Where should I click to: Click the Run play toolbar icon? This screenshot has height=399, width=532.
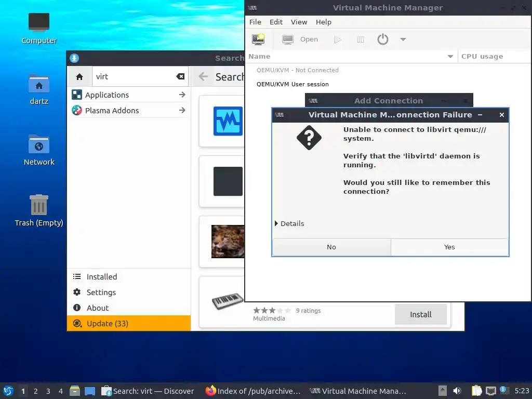point(338,39)
